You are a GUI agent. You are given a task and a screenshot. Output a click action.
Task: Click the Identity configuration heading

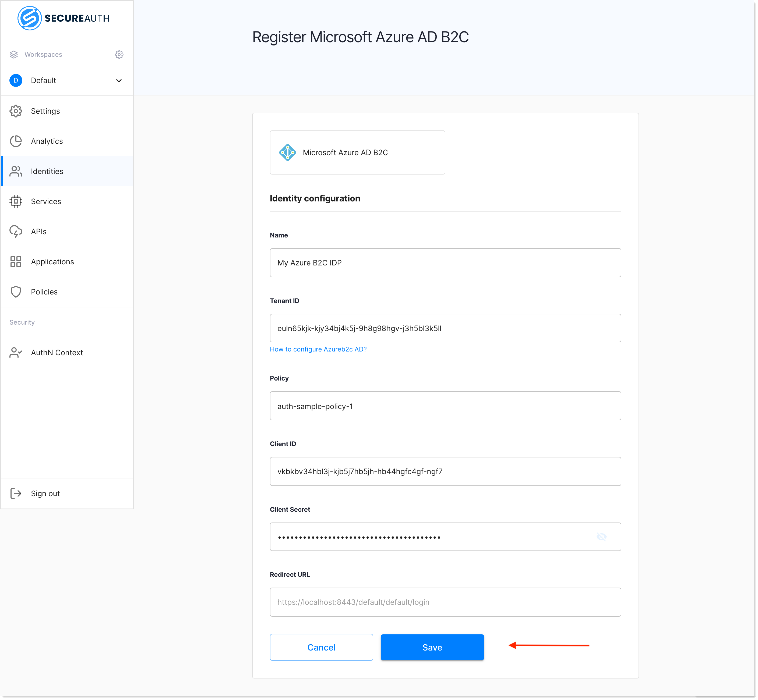(315, 198)
